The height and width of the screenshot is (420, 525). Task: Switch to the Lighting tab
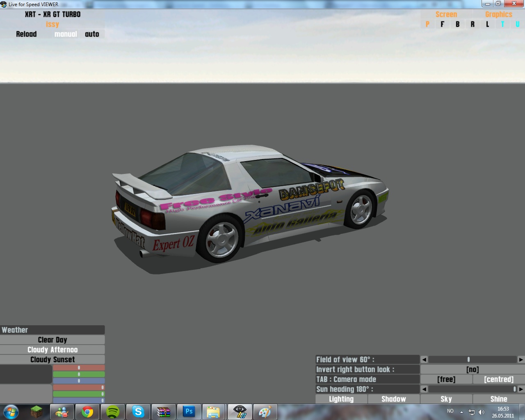(341, 399)
